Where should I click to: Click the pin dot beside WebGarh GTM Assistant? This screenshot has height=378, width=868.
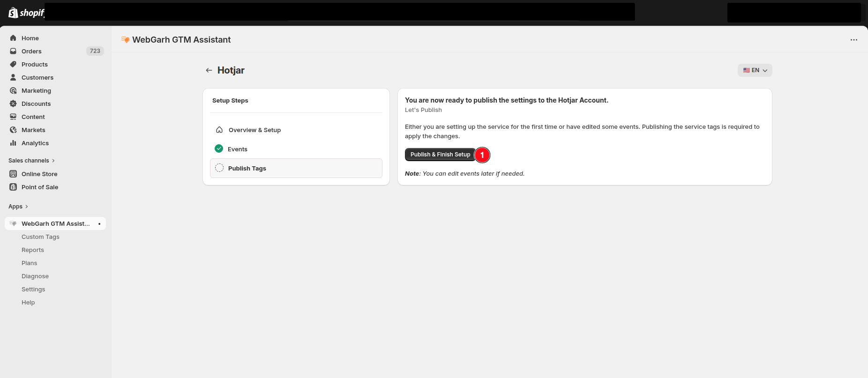99,224
